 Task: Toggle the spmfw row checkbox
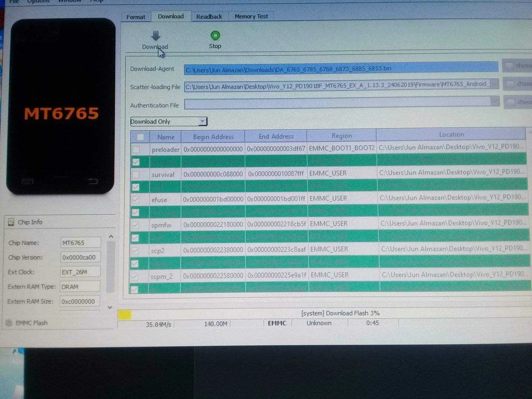135,225
